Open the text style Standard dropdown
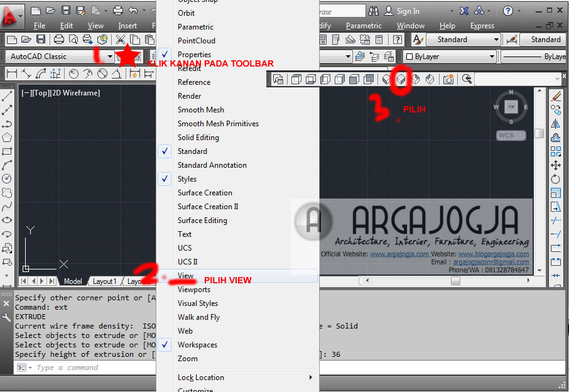569x392 pixels. tap(496, 40)
